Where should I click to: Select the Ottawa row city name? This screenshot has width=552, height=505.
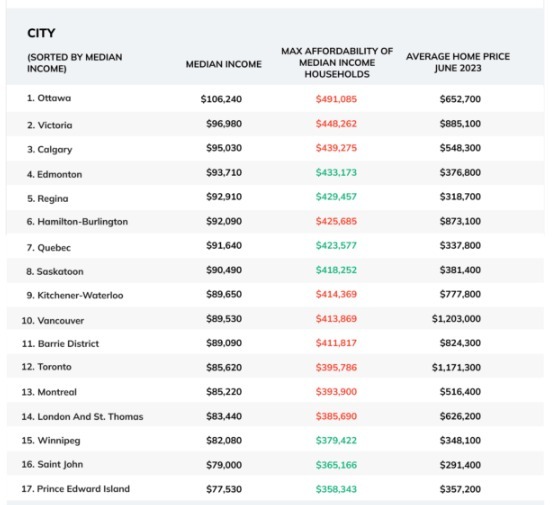[49, 98]
